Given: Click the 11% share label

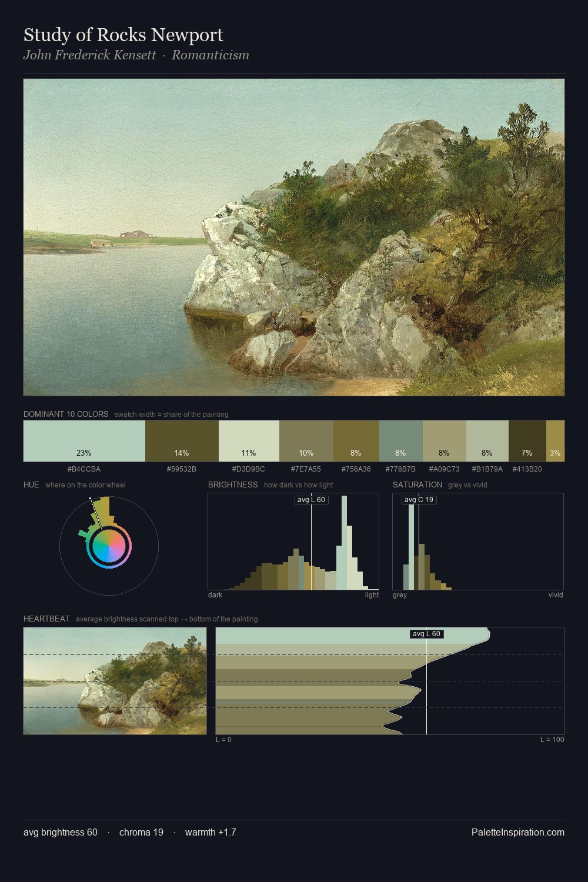Looking at the screenshot, I should point(249,453).
